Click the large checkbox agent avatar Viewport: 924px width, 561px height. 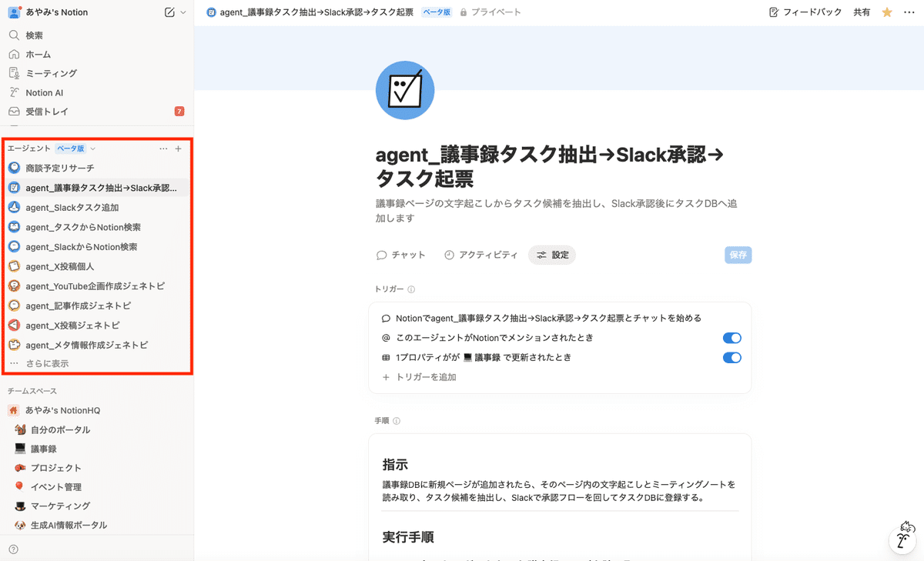pyautogui.click(x=405, y=91)
